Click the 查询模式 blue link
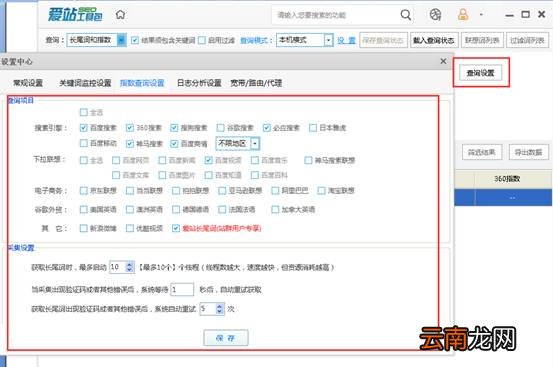553x367 pixels. [x=256, y=41]
